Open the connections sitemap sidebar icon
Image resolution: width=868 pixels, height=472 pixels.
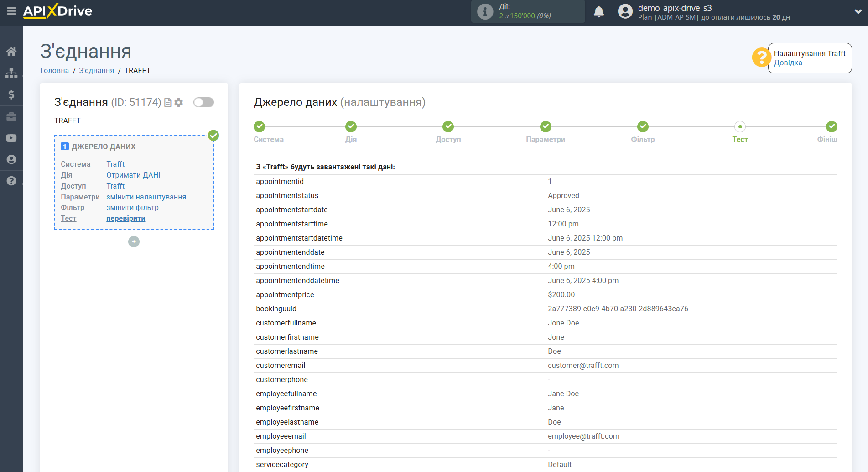(11, 73)
